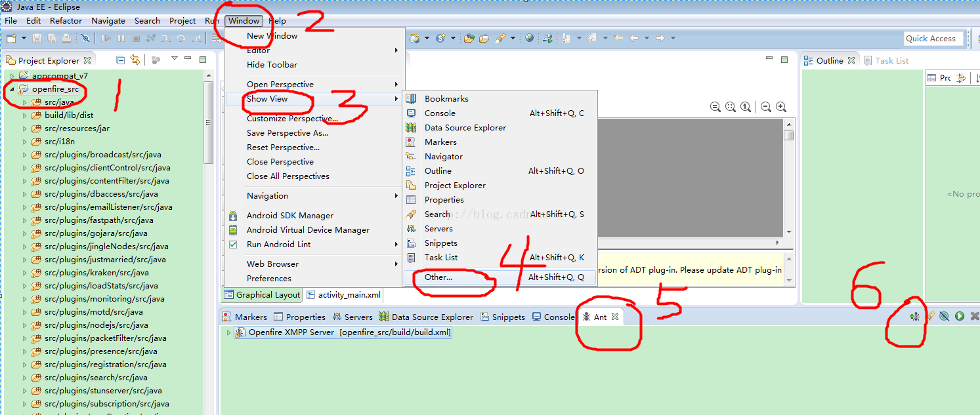Image resolution: width=980 pixels, height=415 pixels.
Task: Expand the src/plugins/kraken/src/java node
Action: pos(25,273)
